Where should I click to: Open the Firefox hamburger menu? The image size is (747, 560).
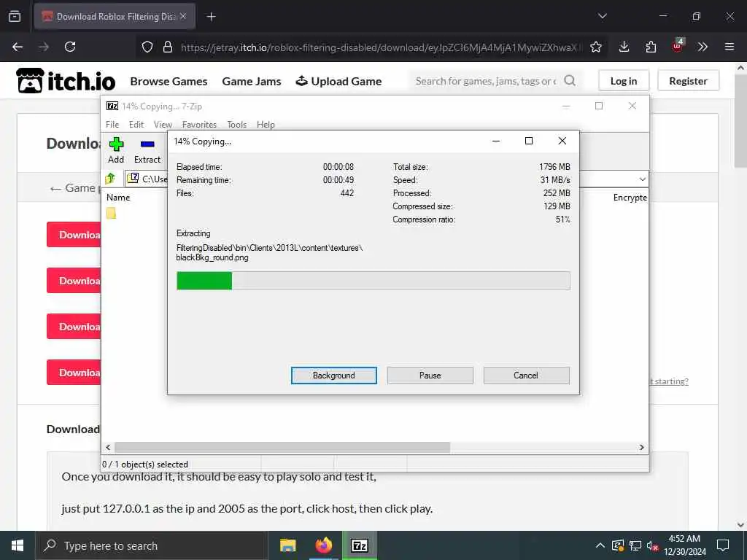click(x=729, y=47)
